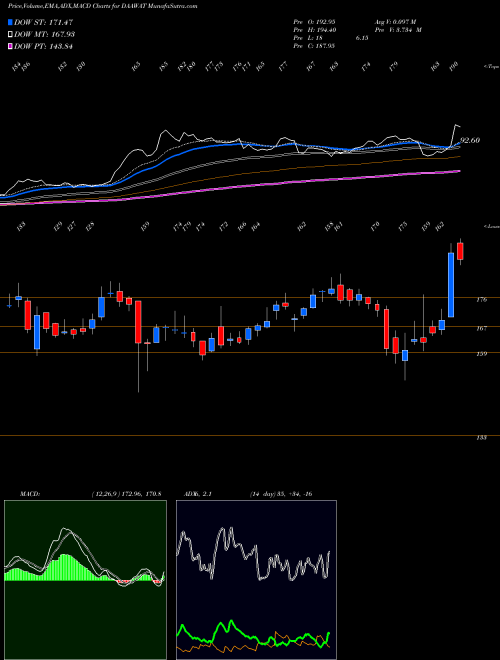Click the ADX '(14 day) 35, +34, -16' values
The height and width of the screenshot is (660, 500).
[x=281, y=494]
